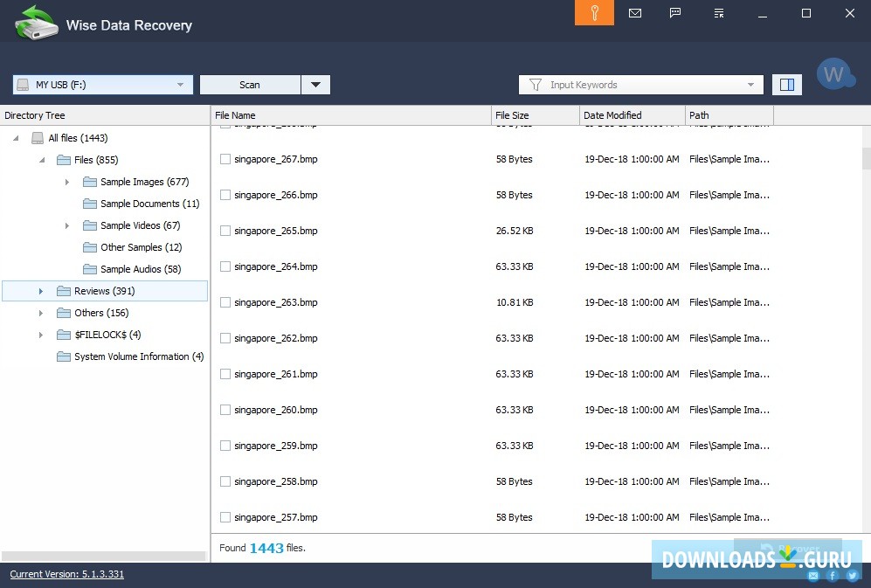Image resolution: width=871 pixels, height=588 pixels.
Task: Open the MY USB (F:) drive dropdown
Action: pyautogui.click(x=180, y=85)
